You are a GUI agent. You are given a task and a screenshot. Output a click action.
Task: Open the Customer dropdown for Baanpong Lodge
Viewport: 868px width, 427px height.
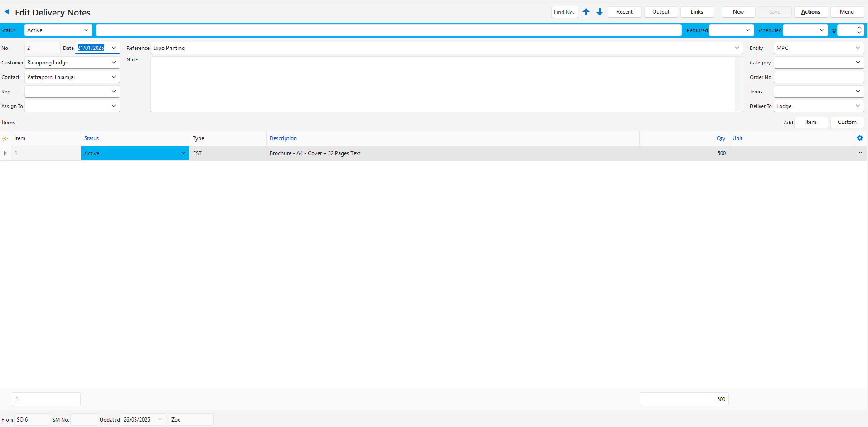[113, 63]
